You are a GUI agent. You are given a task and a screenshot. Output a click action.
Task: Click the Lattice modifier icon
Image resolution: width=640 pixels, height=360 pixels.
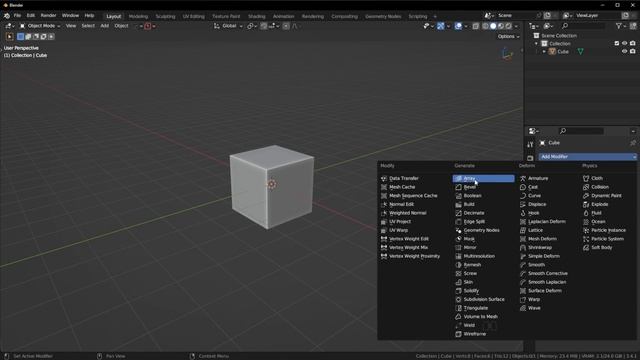tap(523, 230)
